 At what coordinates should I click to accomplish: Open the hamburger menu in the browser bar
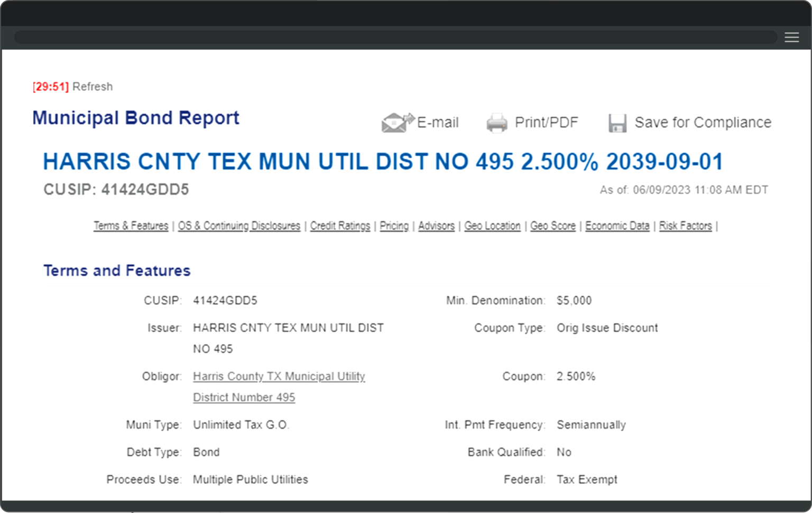(x=791, y=37)
